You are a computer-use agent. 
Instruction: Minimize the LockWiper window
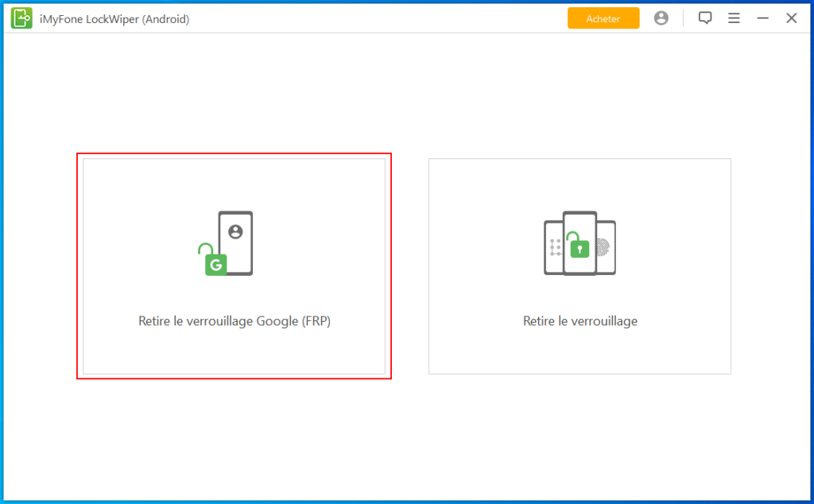point(762,18)
